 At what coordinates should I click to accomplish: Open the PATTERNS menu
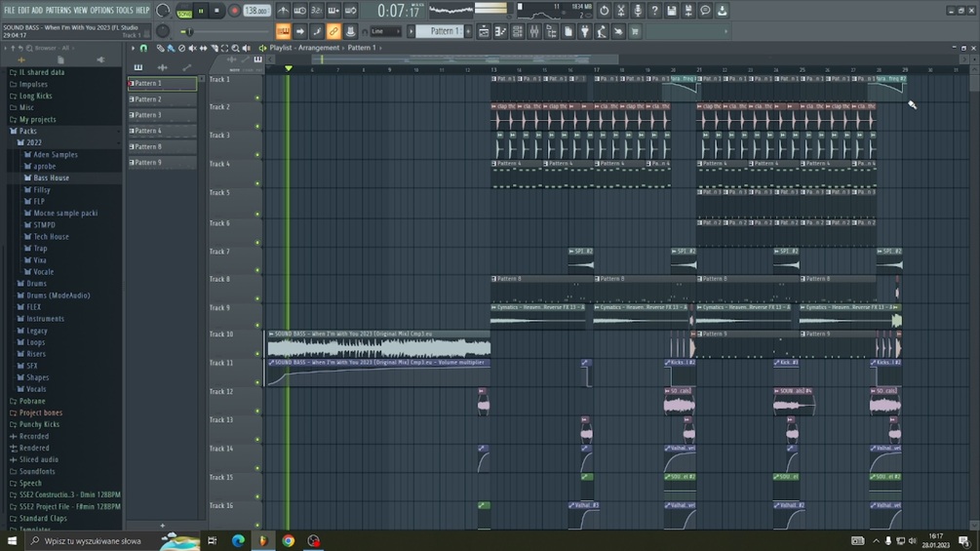[x=59, y=10]
